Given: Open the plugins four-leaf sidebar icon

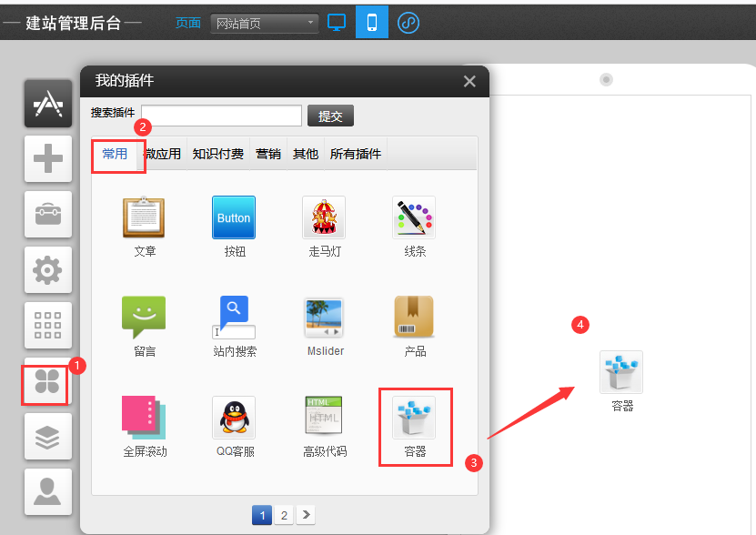Looking at the screenshot, I should [x=47, y=381].
